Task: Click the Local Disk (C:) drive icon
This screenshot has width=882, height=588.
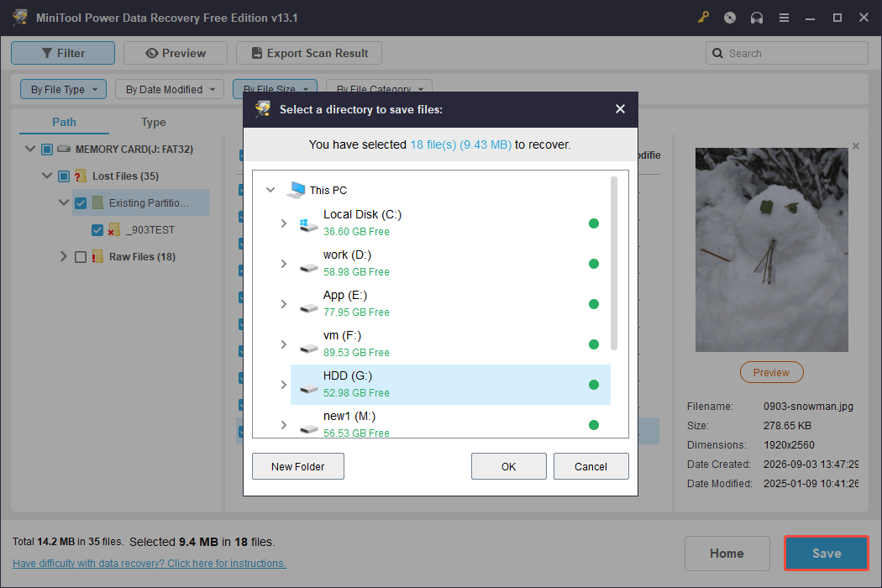Action: tap(308, 225)
